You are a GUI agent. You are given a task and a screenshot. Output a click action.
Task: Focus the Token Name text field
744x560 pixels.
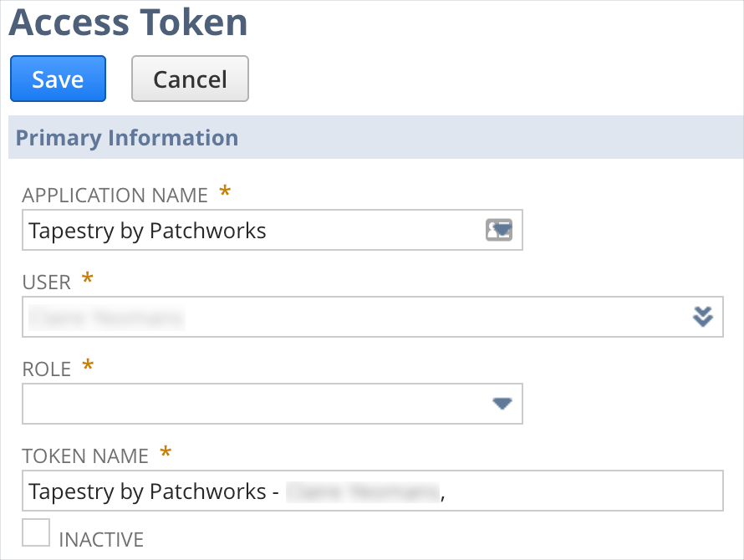[372, 491]
